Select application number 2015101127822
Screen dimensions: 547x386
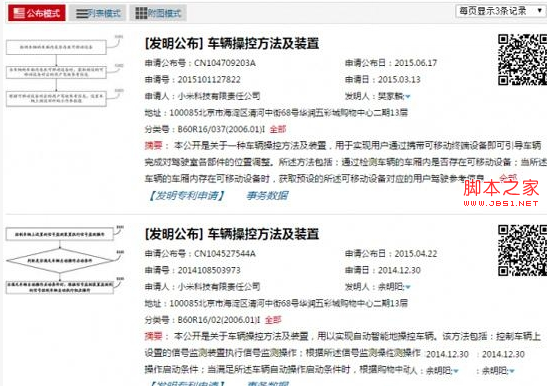pyautogui.click(x=209, y=80)
